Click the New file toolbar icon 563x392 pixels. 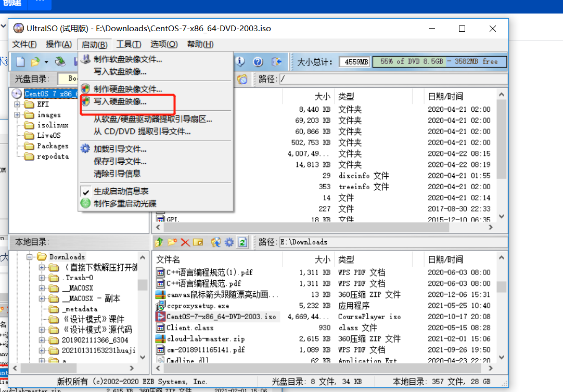[20, 62]
